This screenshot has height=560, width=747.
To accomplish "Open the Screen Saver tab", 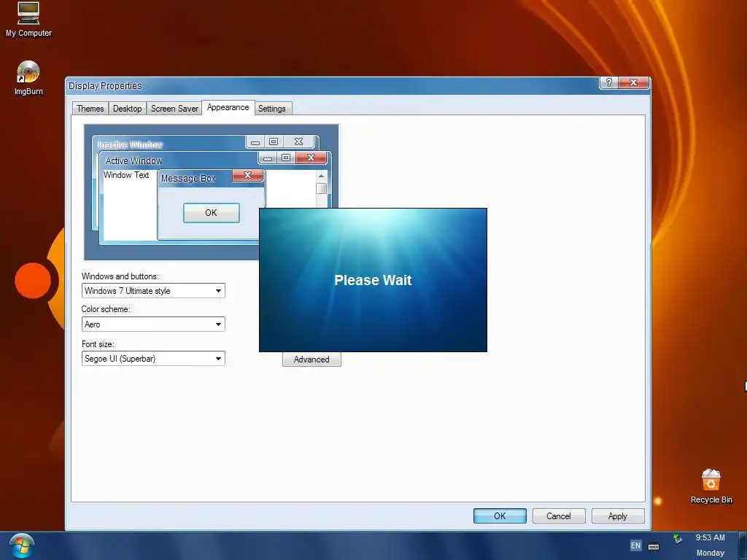I will (174, 109).
